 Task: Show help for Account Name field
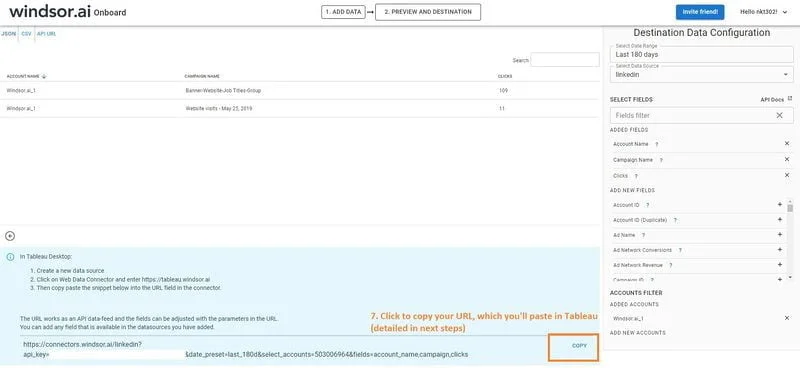point(656,144)
